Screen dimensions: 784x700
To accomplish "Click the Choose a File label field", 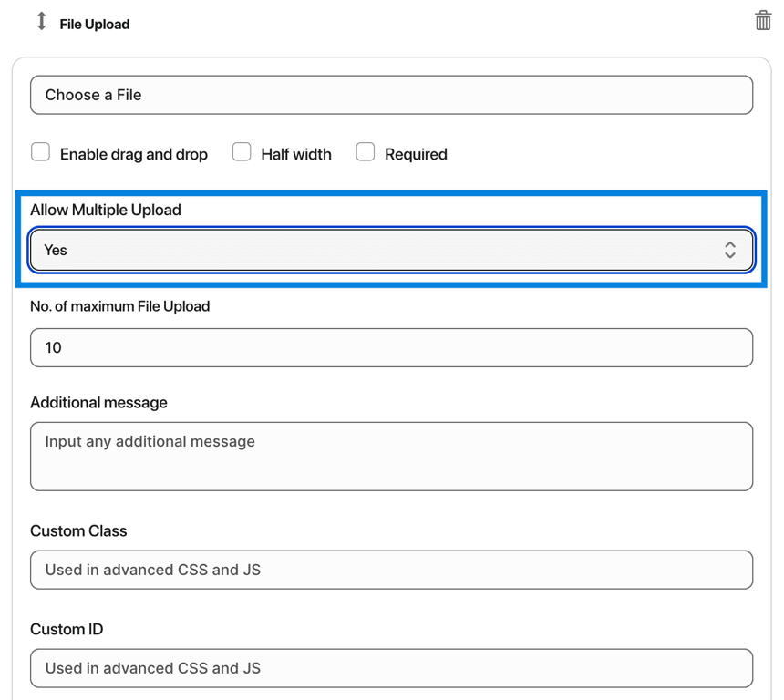I will coord(391,95).
